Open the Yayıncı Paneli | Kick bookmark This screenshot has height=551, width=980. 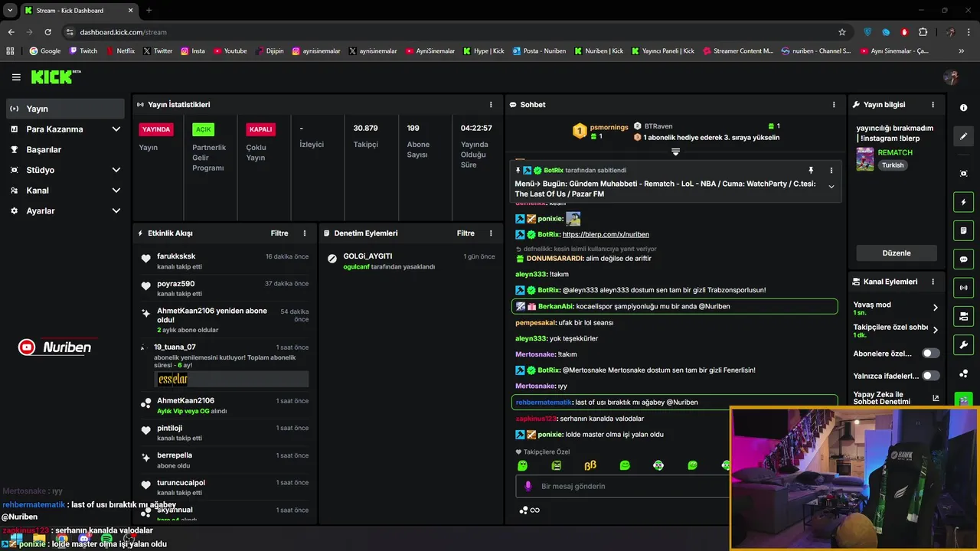point(662,51)
